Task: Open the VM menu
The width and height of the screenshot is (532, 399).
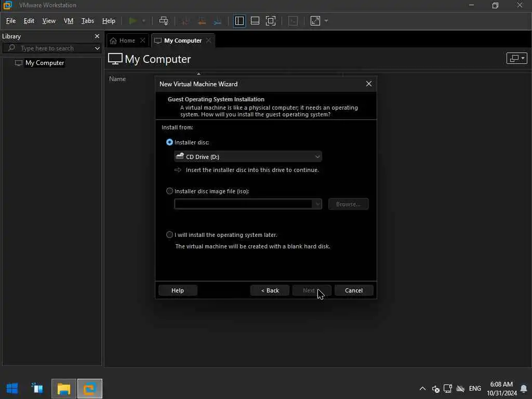Action: click(x=69, y=21)
